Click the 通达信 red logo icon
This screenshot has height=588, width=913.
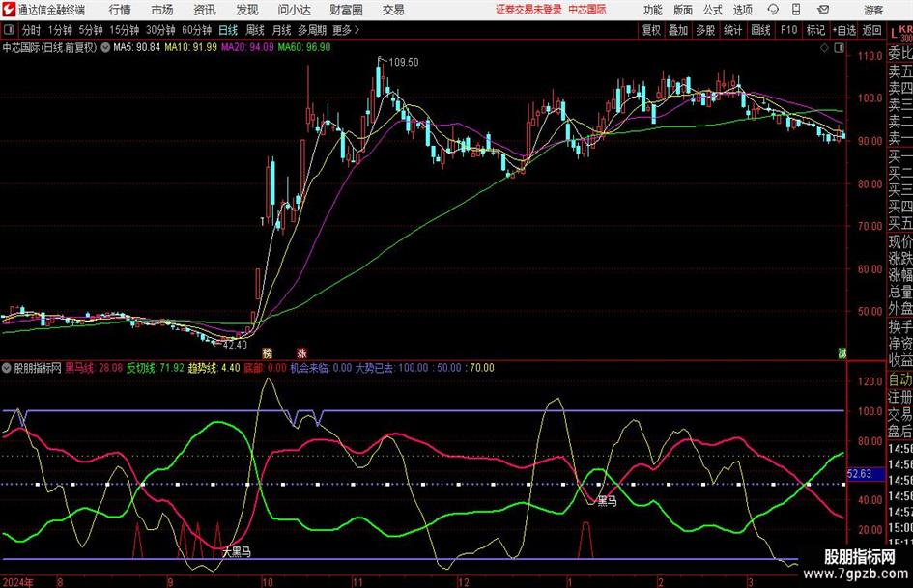(9, 10)
